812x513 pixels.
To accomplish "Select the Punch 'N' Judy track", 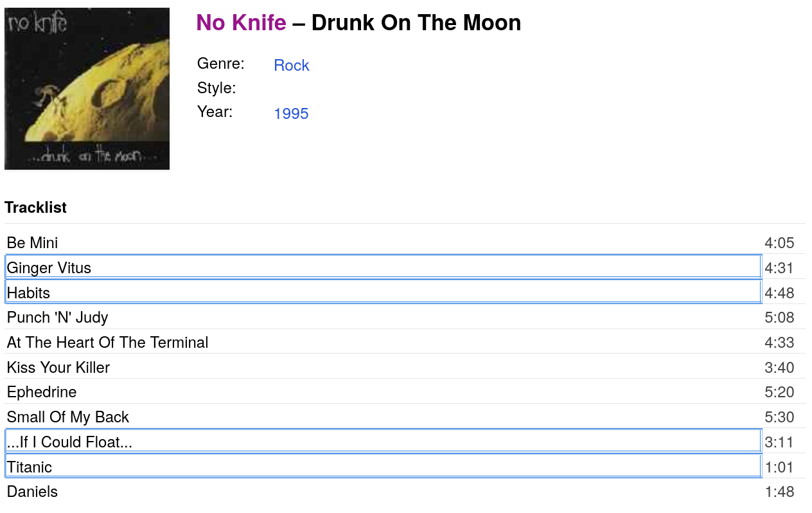I will click(57, 318).
